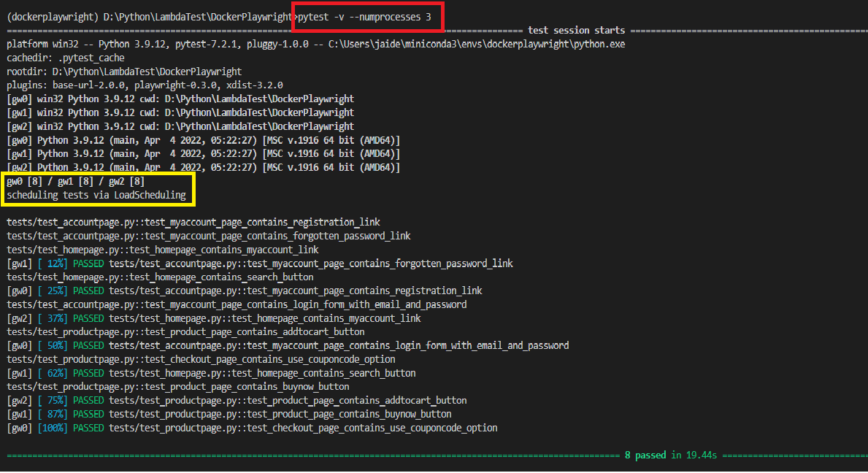Click the '[gw0] Python 3.9.12 (main, Apr 4 2022' line
This screenshot has width=868, height=473.
click(203, 141)
